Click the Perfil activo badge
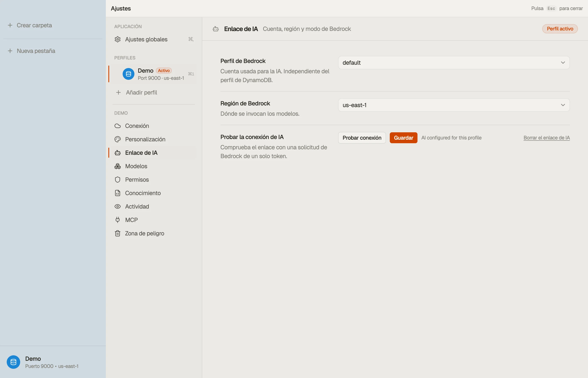Image resolution: width=588 pixels, height=378 pixels. [x=560, y=29]
